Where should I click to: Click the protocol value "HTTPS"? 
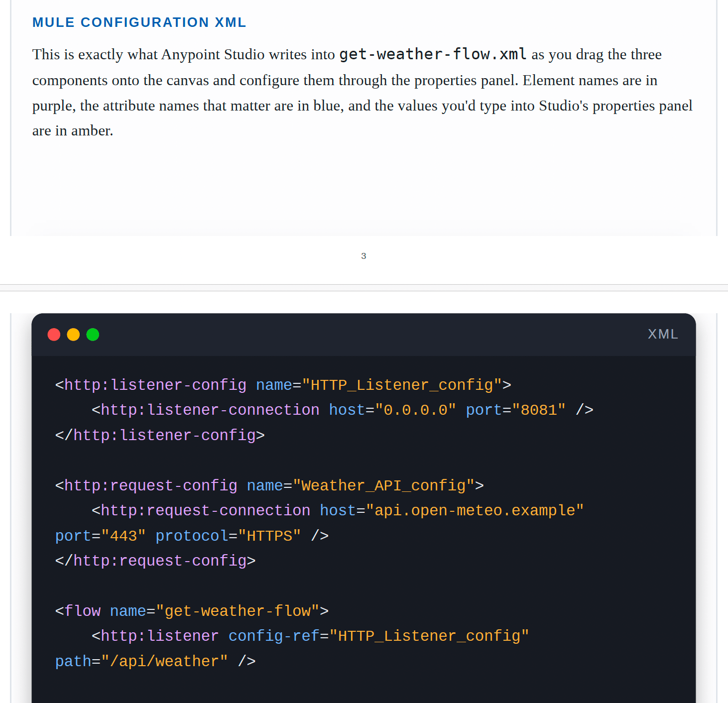(x=269, y=536)
